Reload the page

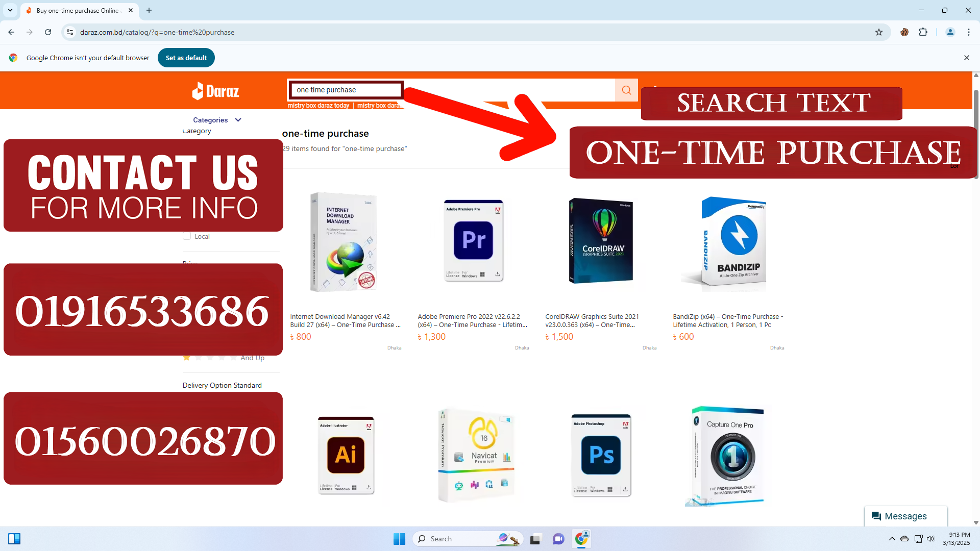point(48,32)
